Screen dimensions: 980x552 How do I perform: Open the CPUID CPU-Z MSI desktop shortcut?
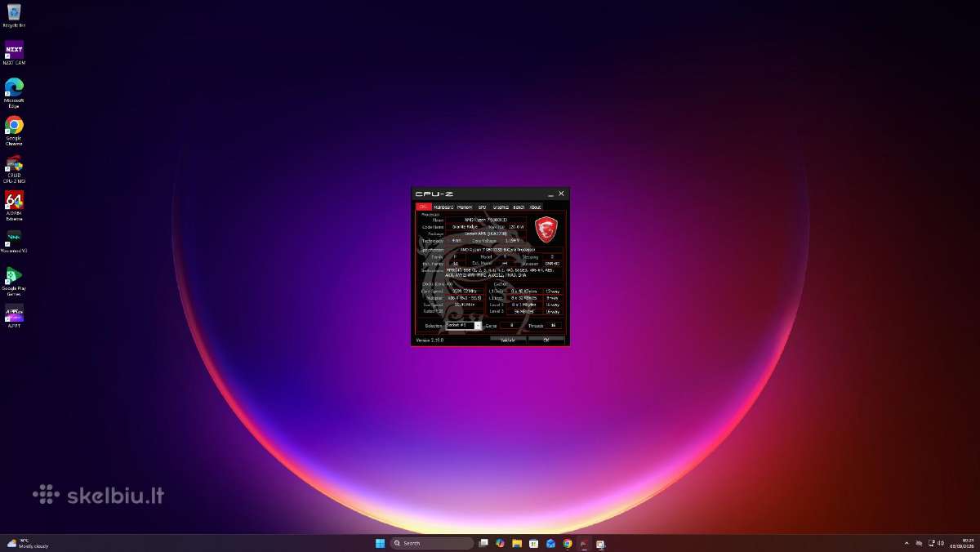tap(14, 168)
